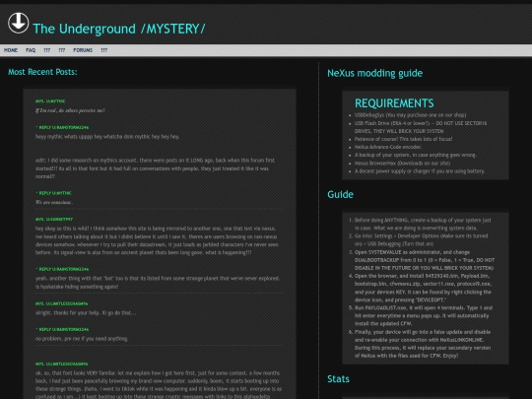Go to the HOME nav item
Viewport: 532px width, 399px height.
click(x=11, y=50)
